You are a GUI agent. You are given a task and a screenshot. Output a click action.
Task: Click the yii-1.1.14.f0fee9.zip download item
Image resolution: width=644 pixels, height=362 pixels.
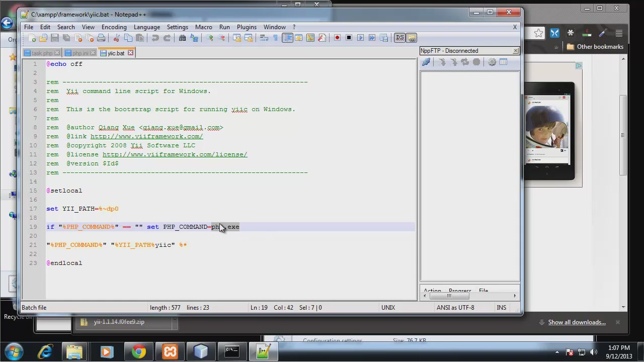[123, 322]
